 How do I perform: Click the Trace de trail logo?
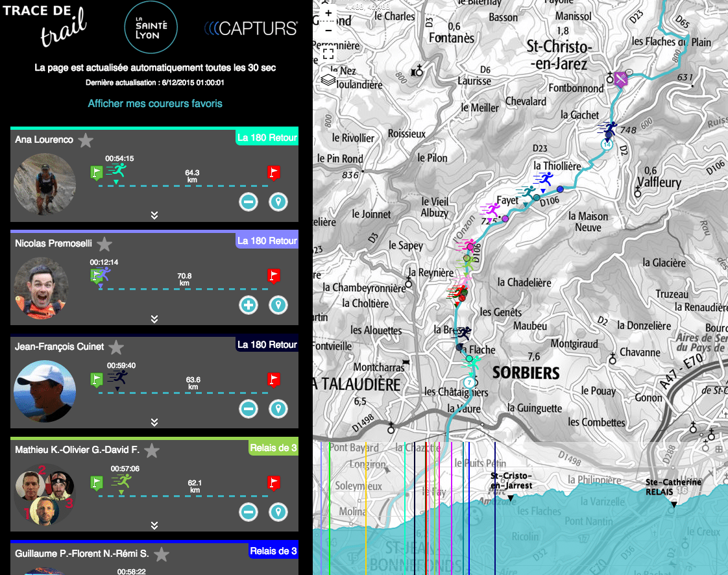pos(45,25)
